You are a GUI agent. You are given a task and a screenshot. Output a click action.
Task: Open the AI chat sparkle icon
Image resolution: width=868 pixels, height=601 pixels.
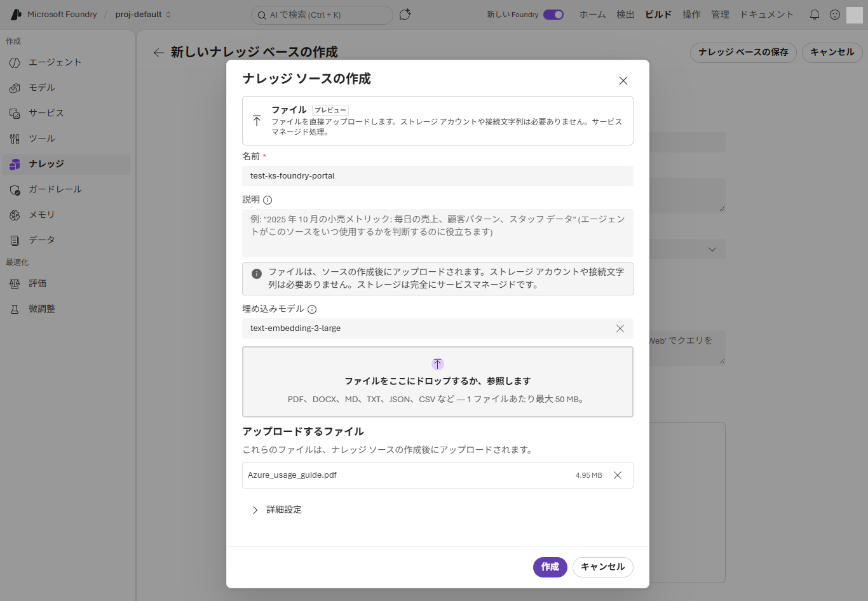point(405,15)
